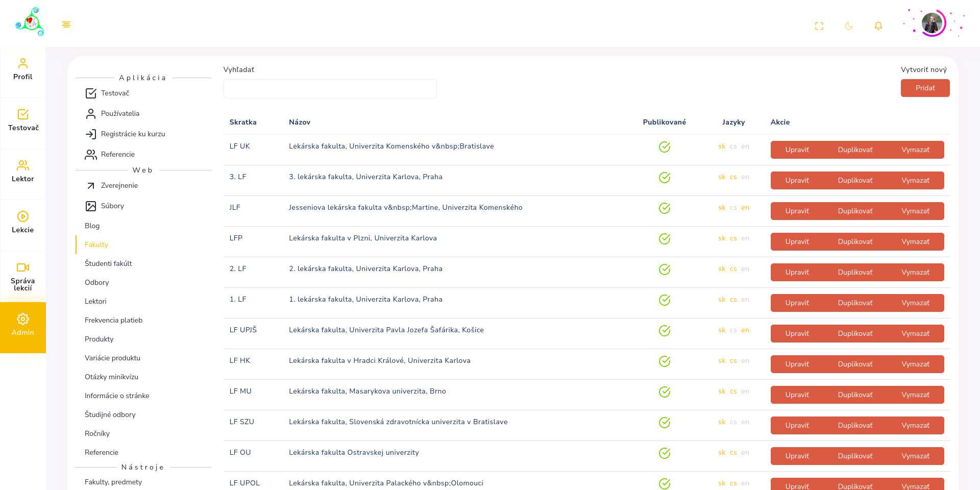Open notifications with the bell icon

coord(878,26)
